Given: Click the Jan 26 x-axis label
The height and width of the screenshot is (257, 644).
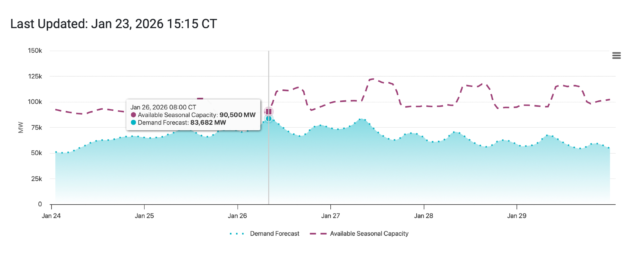Looking at the screenshot, I should point(237,216).
